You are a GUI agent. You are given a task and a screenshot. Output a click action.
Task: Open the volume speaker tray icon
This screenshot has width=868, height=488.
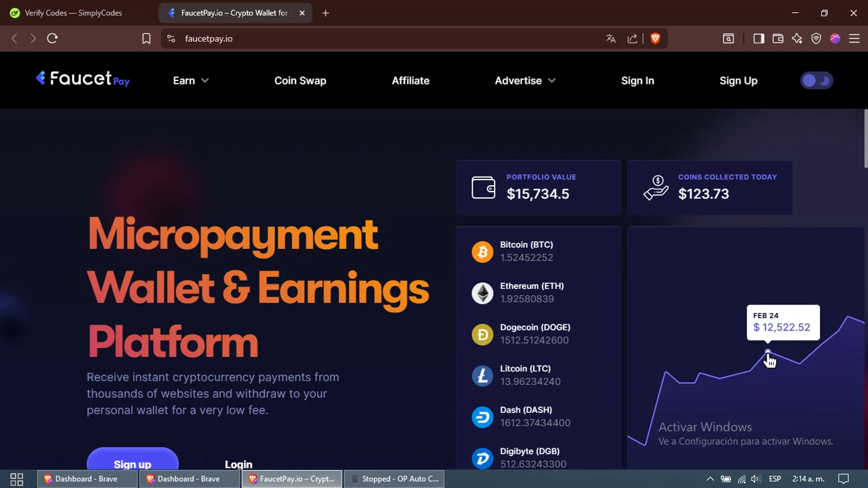pos(756,479)
